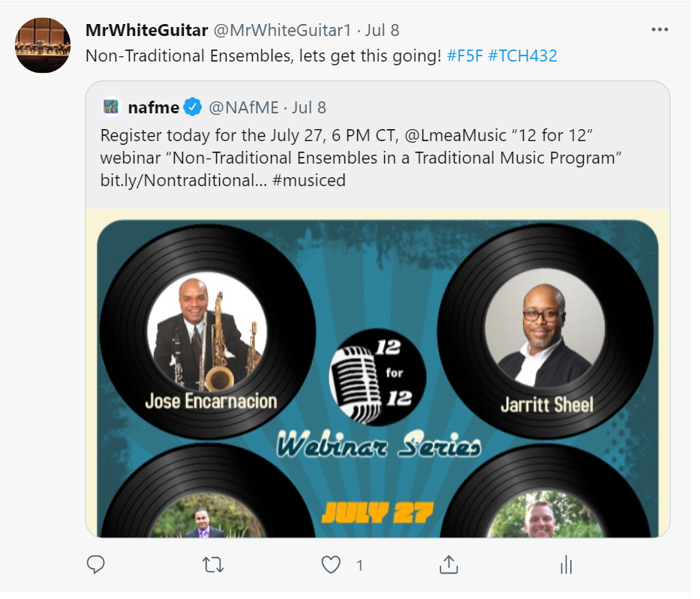
Task: View tweet analytics bar chart icon
Action: [566, 565]
